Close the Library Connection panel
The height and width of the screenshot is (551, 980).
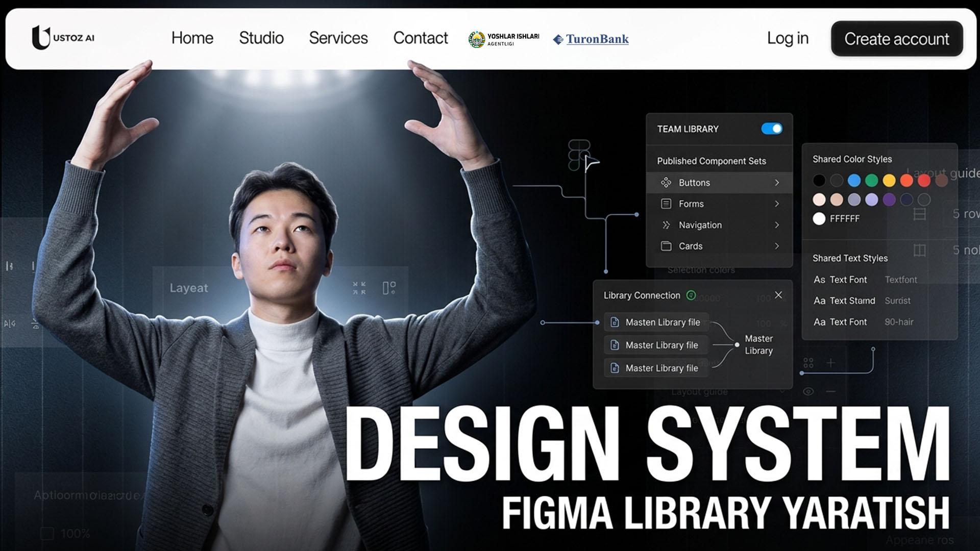pos(778,295)
